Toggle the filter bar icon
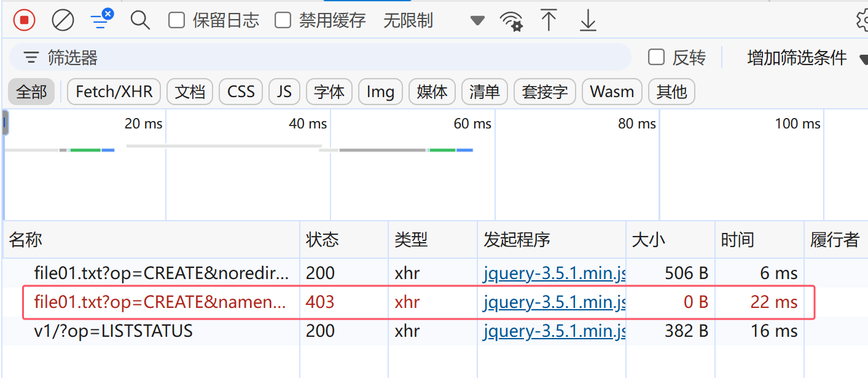The width and height of the screenshot is (868, 378). tap(101, 20)
